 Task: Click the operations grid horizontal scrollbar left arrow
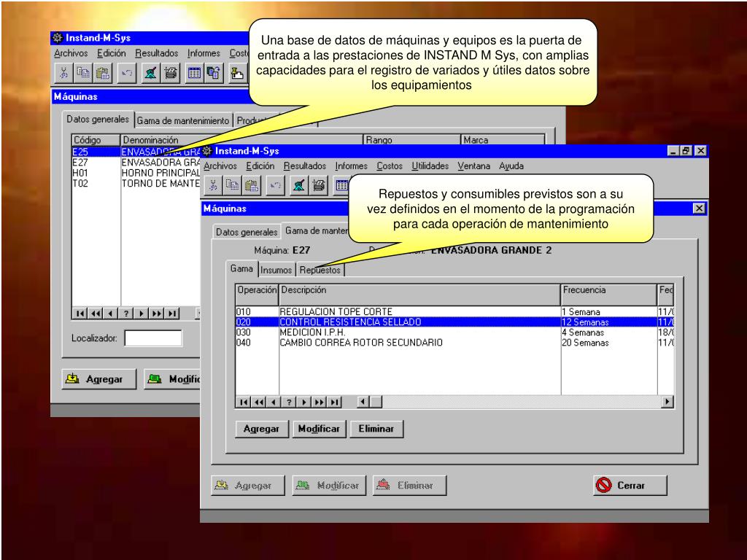pos(363,402)
